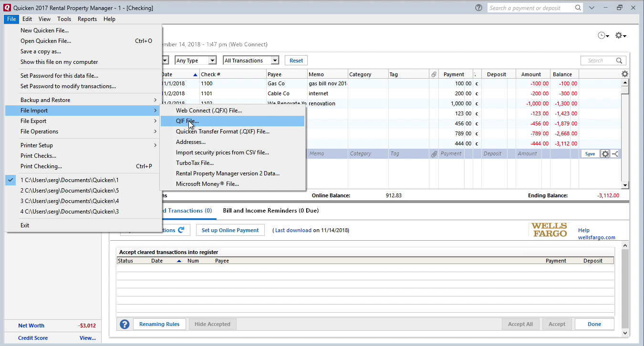Click the chevron dropdown arrow in title bar
The image size is (644, 346).
click(x=592, y=8)
